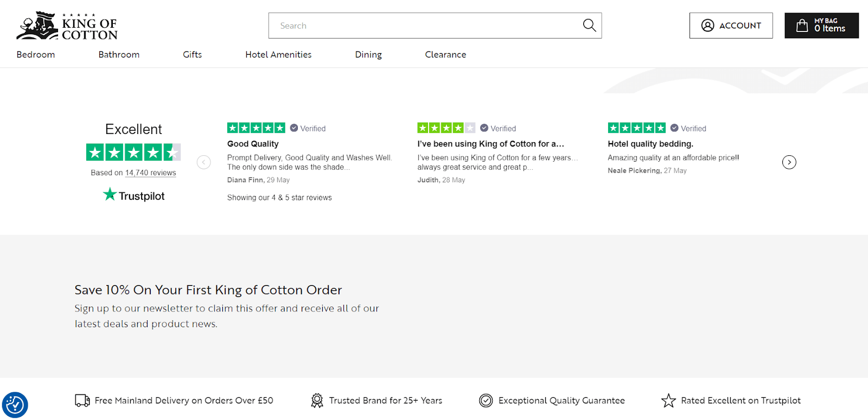Open the Bathroom menu
Image resolution: width=868 pixels, height=420 pixels.
119,55
